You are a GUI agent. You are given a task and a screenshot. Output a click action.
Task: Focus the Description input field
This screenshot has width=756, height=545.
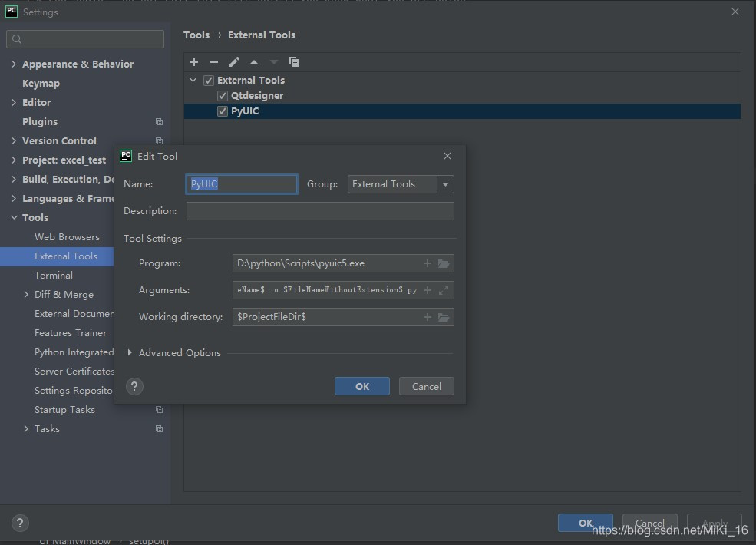pos(320,211)
